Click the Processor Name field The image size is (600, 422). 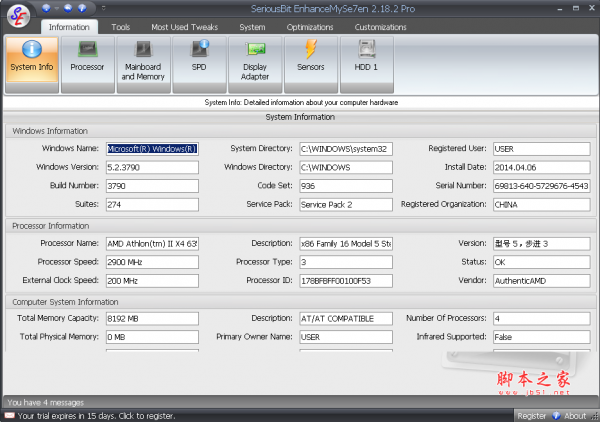(152, 244)
